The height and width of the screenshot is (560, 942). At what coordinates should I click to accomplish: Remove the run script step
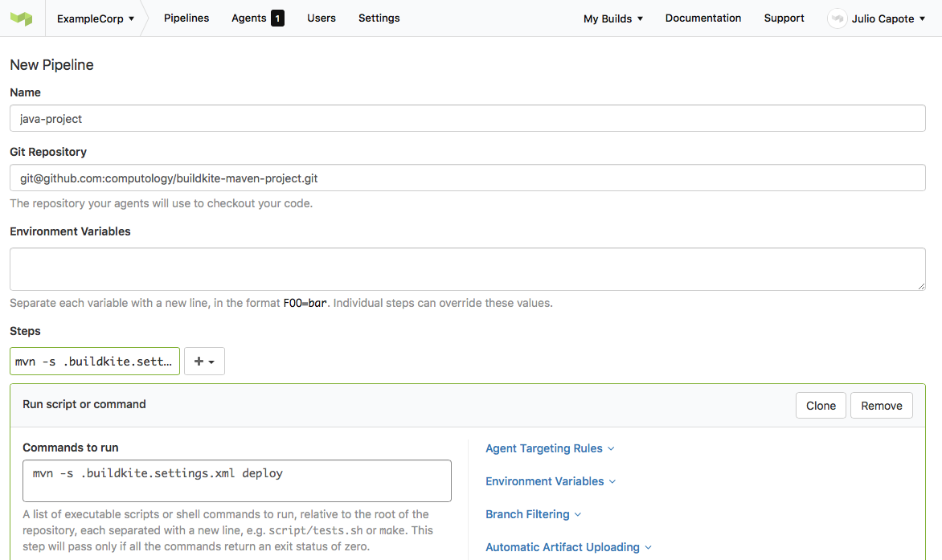pyautogui.click(x=881, y=405)
